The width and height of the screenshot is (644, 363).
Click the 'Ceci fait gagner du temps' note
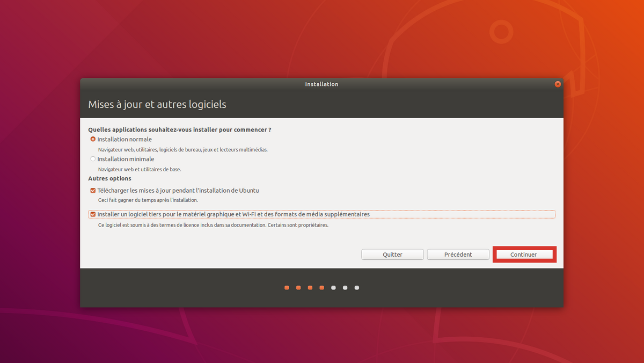(148, 200)
